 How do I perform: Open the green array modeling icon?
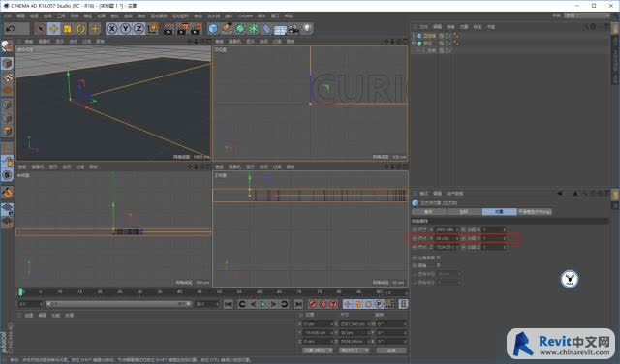coord(254,28)
